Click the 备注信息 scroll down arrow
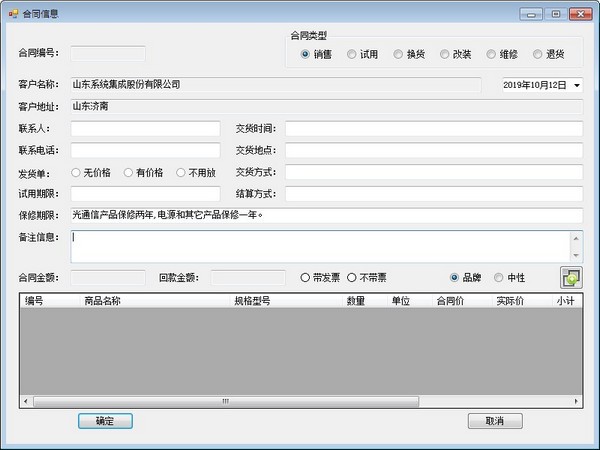The height and width of the screenshot is (450, 600). point(576,255)
